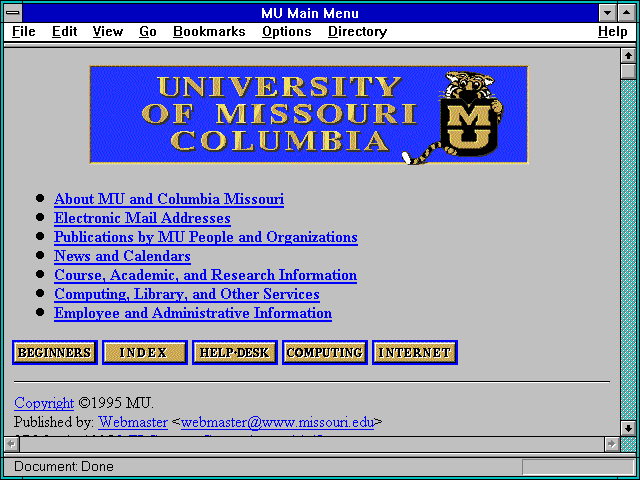This screenshot has height=480, width=640.
Task: Open the Go menu
Action: 147,32
